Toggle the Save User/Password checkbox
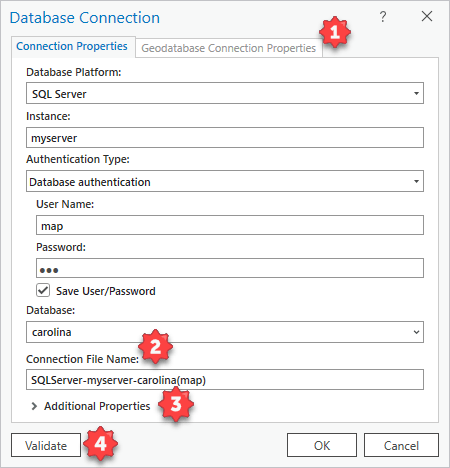Screen dimensions: 450x468 [x=43, y=290]
